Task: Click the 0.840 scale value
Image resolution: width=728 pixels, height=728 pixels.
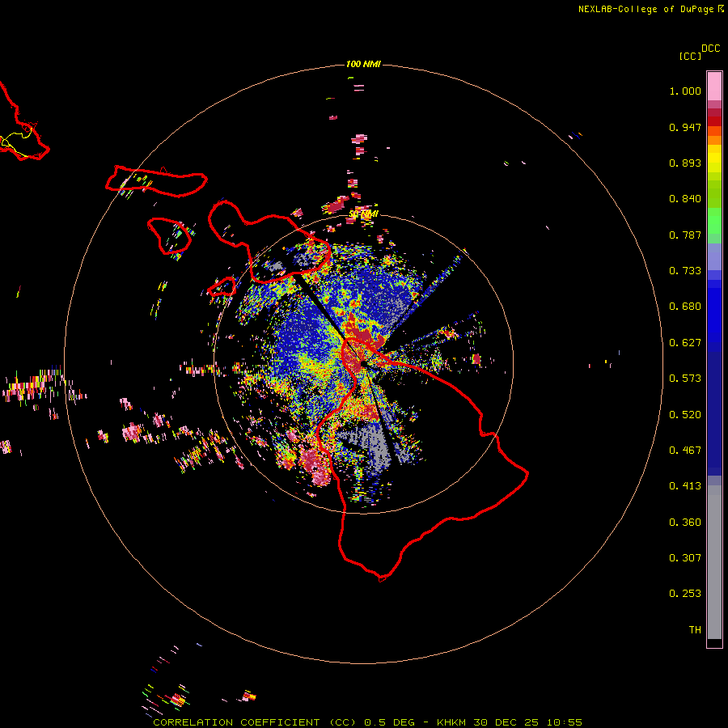Action: pos(685,199)
